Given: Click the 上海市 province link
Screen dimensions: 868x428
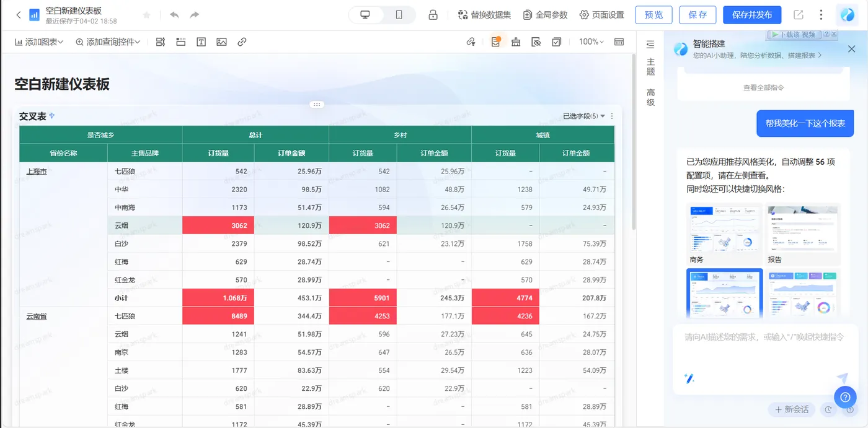Looking at the screenshot, I should [37, 172].
